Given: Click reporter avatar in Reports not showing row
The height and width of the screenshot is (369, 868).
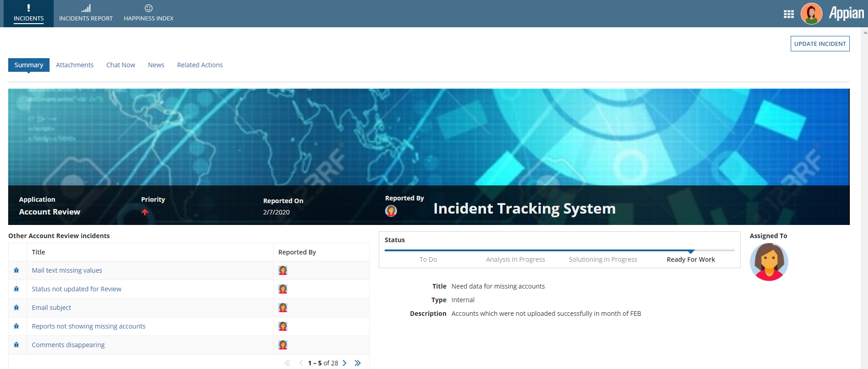Looking at the screenshot, I should (x=283, y=326).
